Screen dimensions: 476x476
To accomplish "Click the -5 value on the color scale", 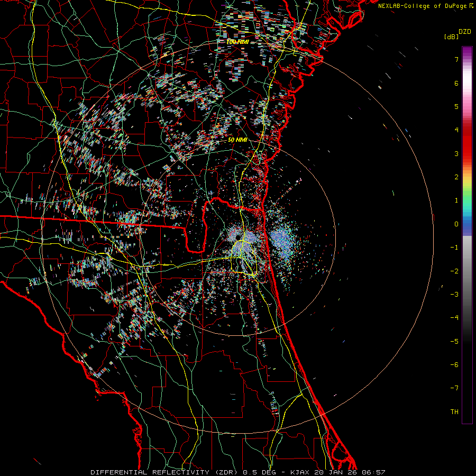I will pos(454,342).
